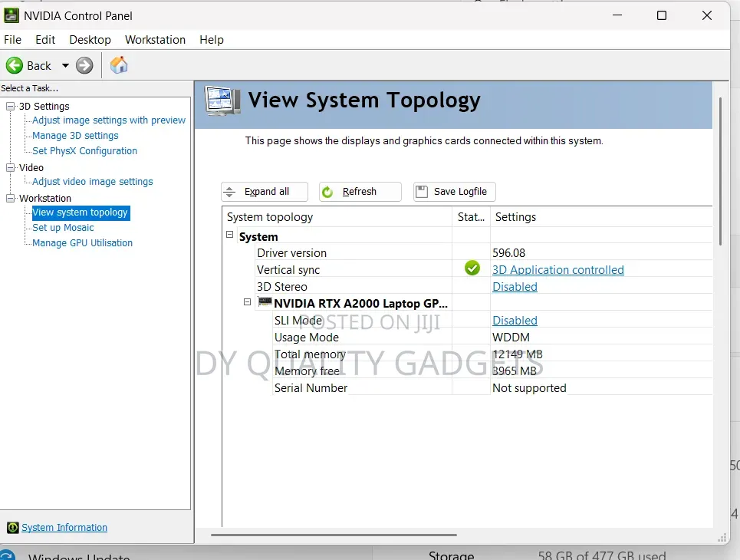Screen dimensions: 740x560
Task: Click the Expand all button
Action: pos(265,192)
